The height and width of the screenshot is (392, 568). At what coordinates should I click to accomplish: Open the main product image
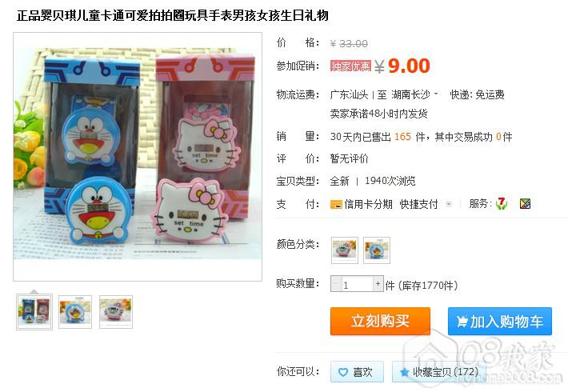(x=138, y=157)
